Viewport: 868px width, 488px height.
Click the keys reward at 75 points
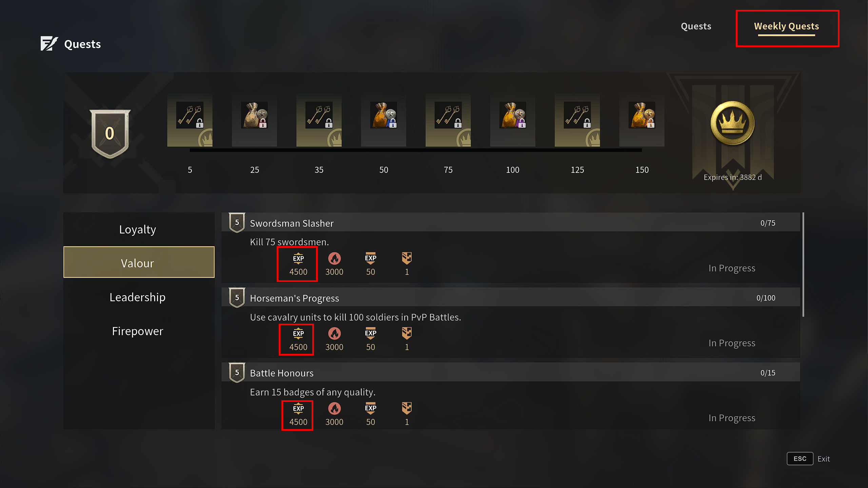click(x=448, y=115)
